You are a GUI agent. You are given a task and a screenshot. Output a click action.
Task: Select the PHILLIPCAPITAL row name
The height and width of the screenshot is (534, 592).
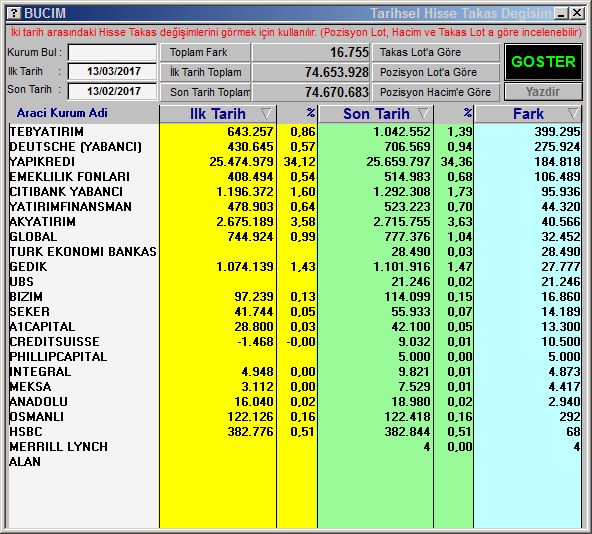(58, 357)
